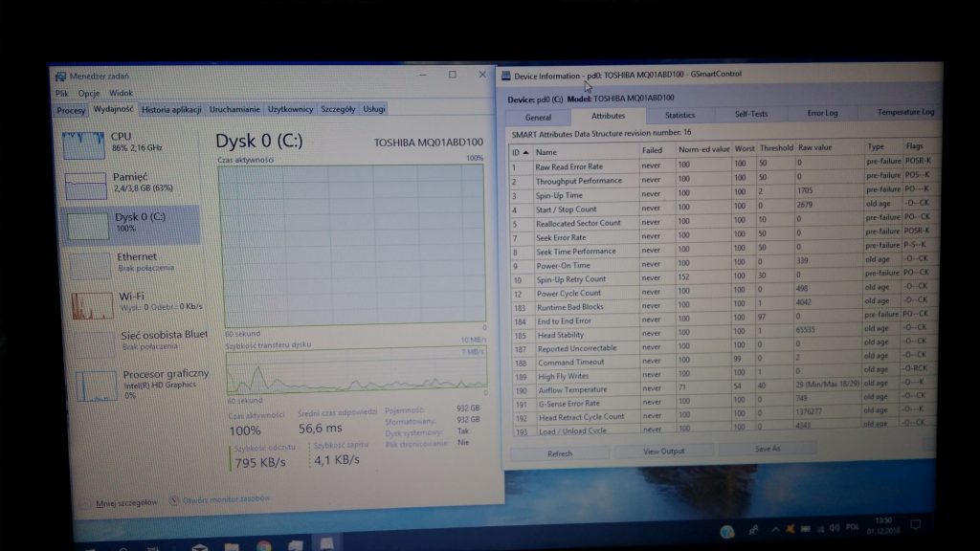Open the Self-Tests tab
Screen dimensions: 980x551
750,115
